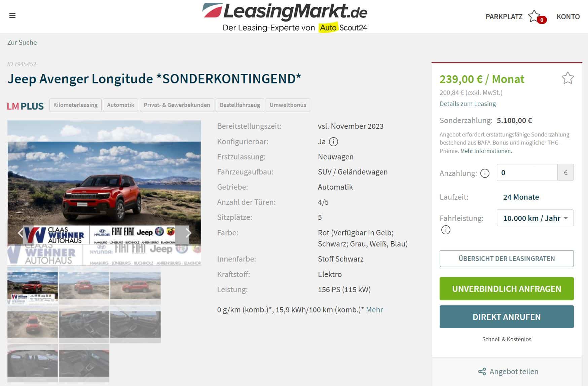Viewport: 588px width, 386px height.
Task: Show next photo with right arrow
Action: point(188,233)
